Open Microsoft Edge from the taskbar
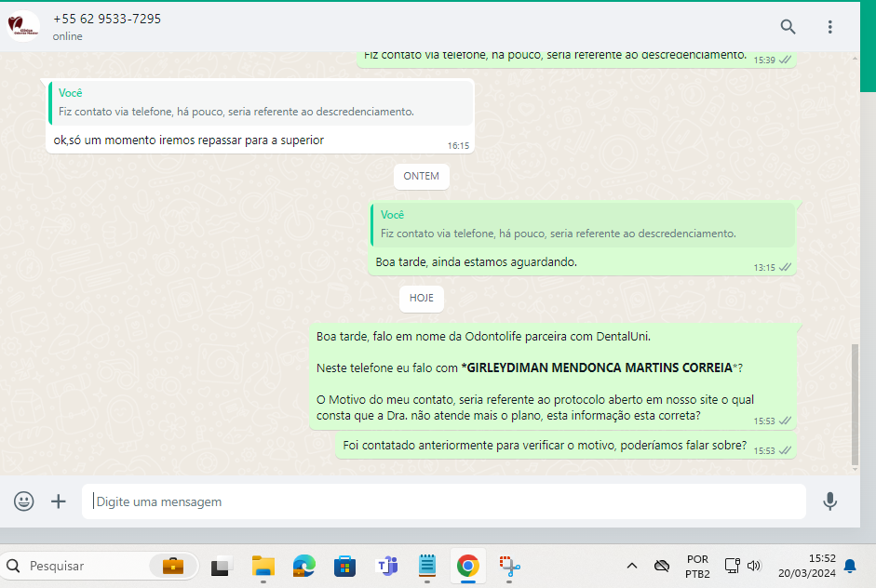The height and width of the screenshot is (588, 876). tap(303, 567)
